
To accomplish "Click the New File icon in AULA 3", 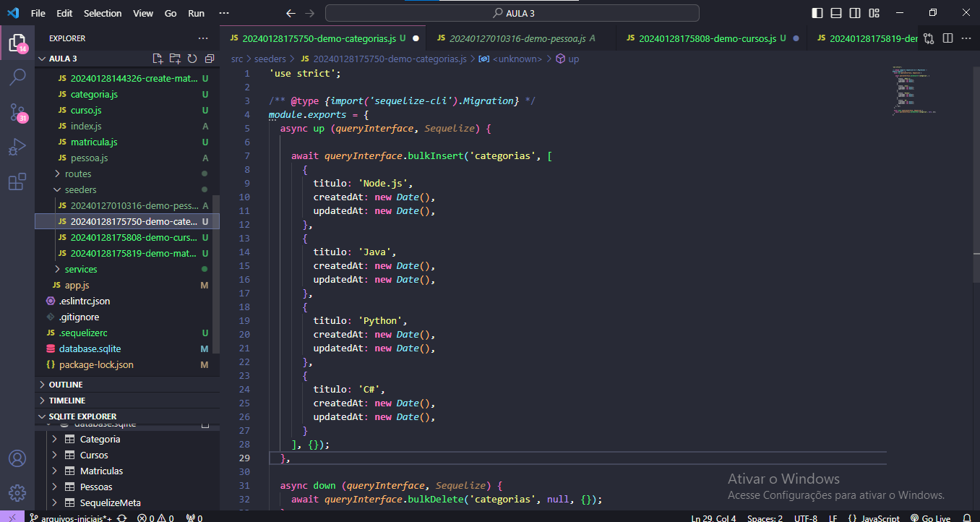I will click(158, 59).
